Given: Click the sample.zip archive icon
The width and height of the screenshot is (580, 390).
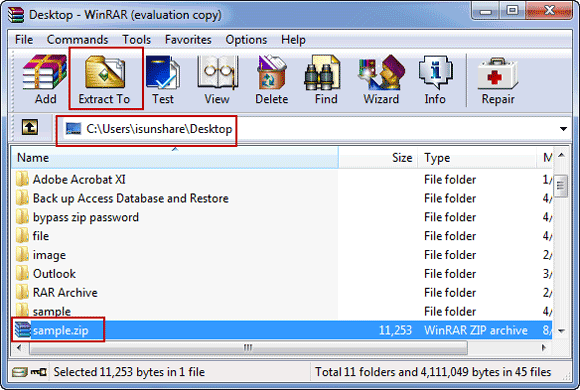Looking at the screenshot, I should click(x=23, y=329).
